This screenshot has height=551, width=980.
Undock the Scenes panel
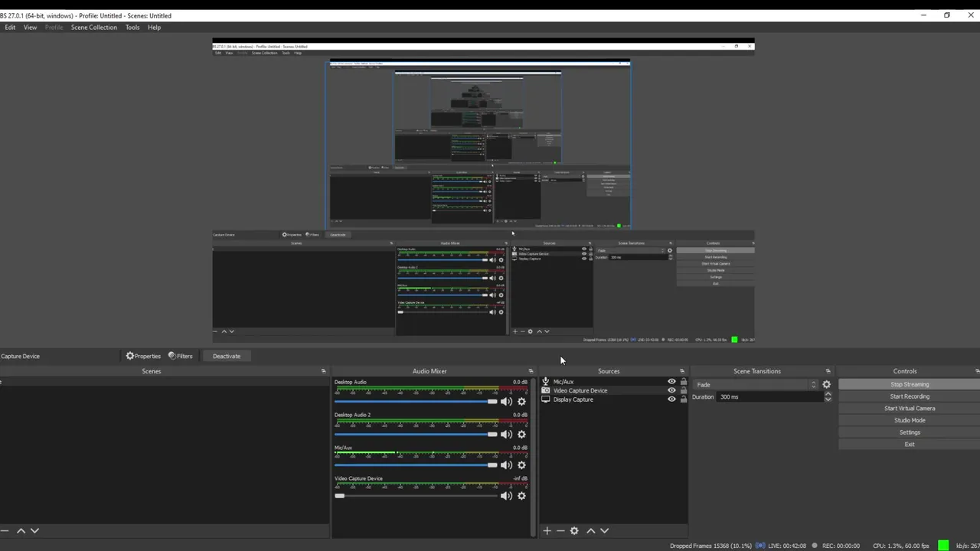[323, 371]
